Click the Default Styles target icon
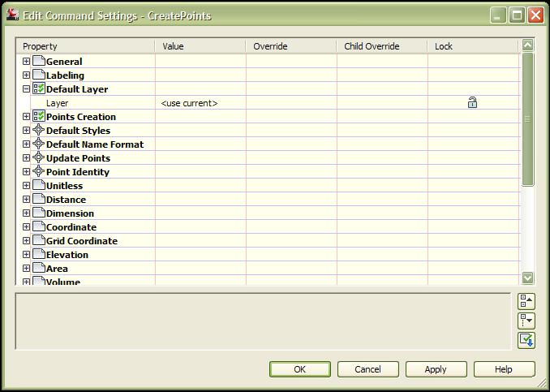The height and width of the screenshot is (392, 550). (39, 130)
